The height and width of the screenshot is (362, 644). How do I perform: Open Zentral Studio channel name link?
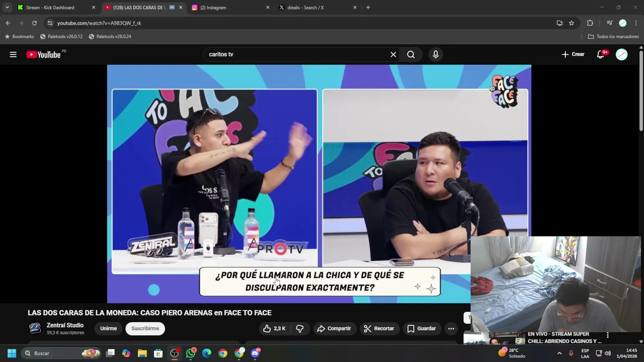click(65, 325)
